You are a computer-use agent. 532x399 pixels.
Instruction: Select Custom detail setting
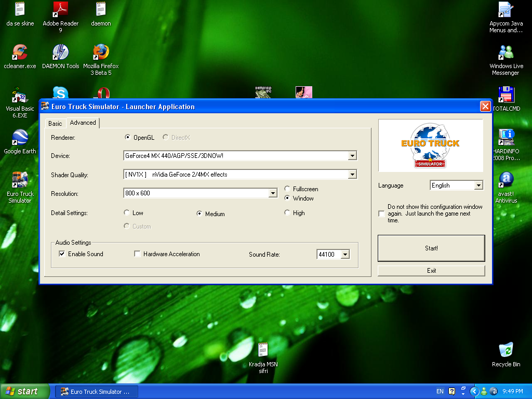coord(137,227)
